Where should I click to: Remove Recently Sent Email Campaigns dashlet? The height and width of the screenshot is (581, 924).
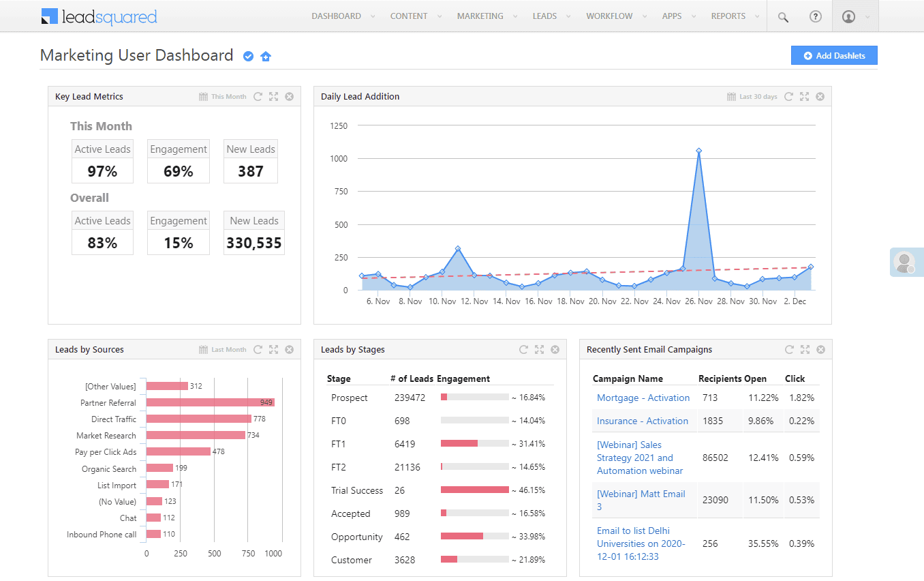[820, 350]
